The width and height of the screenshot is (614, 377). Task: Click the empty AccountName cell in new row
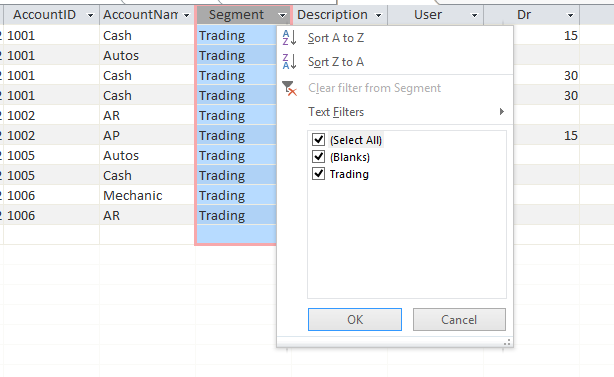pos(147,234)
